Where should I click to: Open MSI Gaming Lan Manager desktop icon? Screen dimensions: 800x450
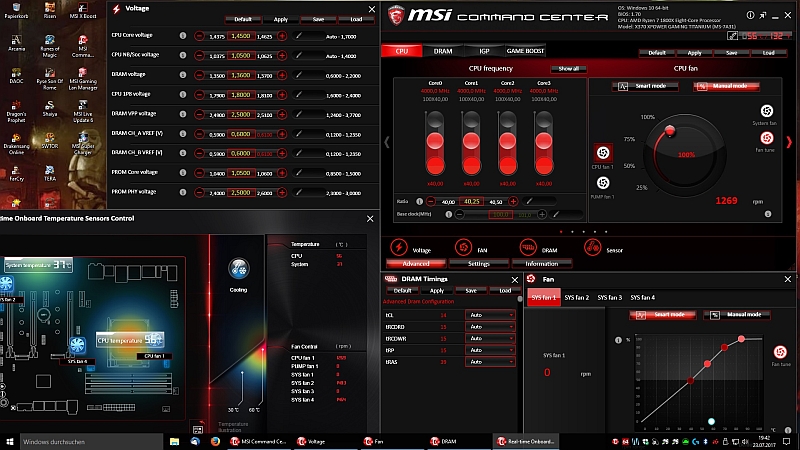pyautogui.click(x=83, y=79)
